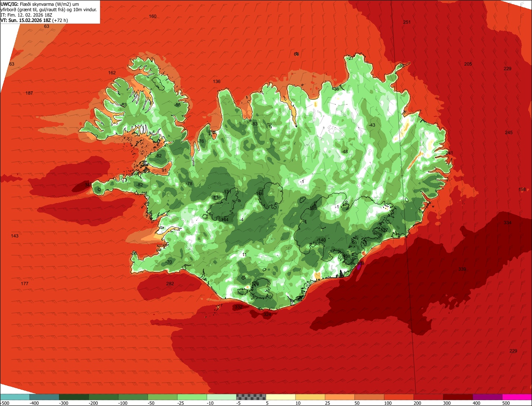Click the map value '160'
Screen dimensions: 532x406
[153, 16]
